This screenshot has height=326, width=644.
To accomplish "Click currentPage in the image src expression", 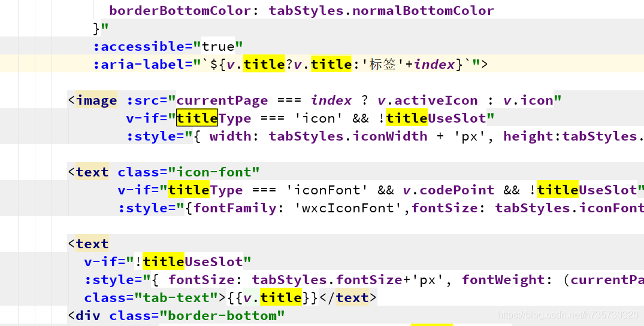I will point(222,100).
